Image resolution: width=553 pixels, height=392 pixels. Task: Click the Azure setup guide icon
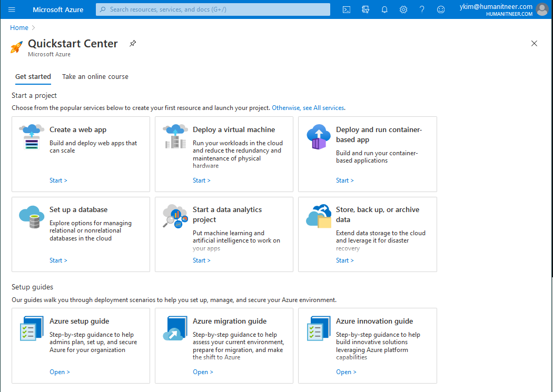(x=32, y=328)
